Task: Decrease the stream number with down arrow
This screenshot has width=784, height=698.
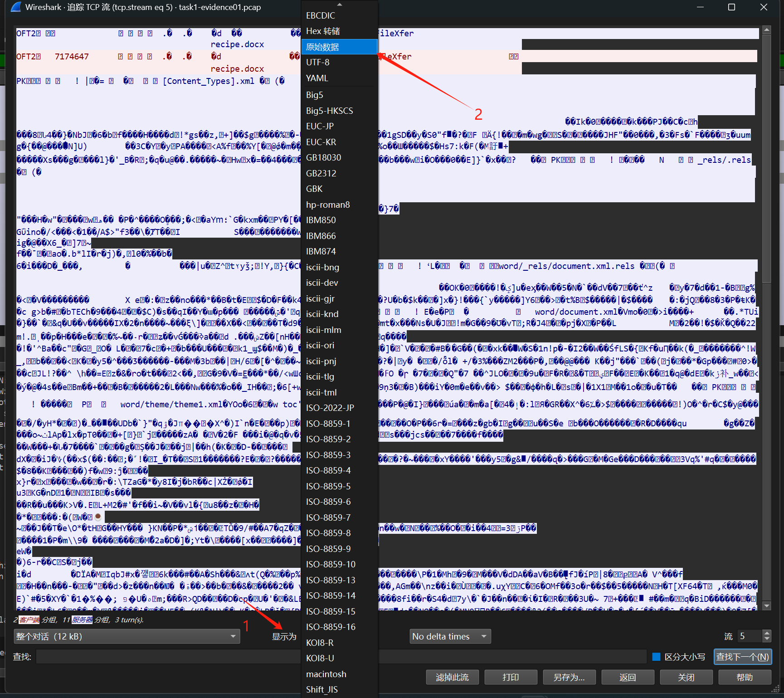Action: coord(767,639)
